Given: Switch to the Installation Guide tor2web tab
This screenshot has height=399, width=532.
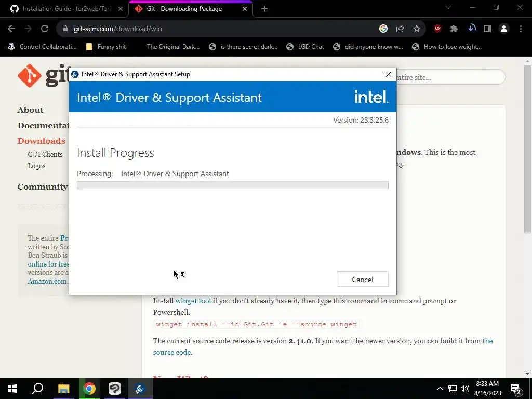Looking at the screenshot, I should [x=67, y=9].
